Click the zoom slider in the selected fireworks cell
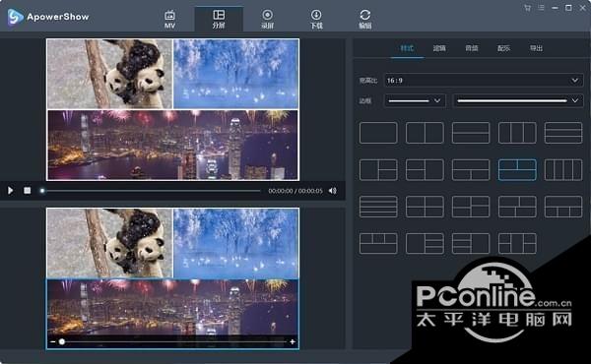 click(x=172, y=341)
